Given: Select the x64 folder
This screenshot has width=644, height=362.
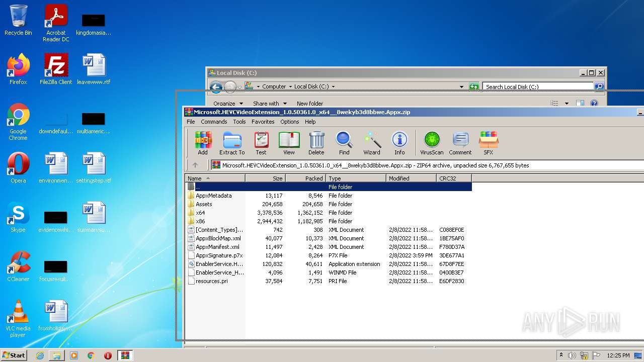Looking at the screenshot, I should [x=329, y=213].
